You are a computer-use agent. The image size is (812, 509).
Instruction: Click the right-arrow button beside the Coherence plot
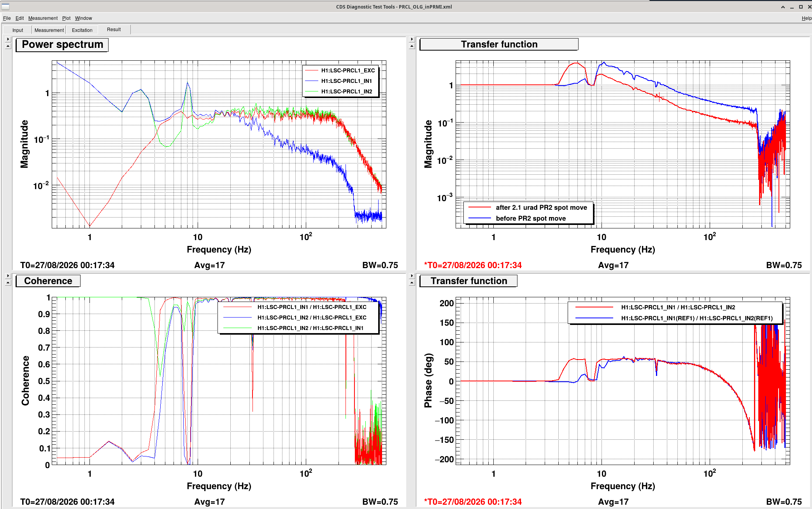coord(8,276)
